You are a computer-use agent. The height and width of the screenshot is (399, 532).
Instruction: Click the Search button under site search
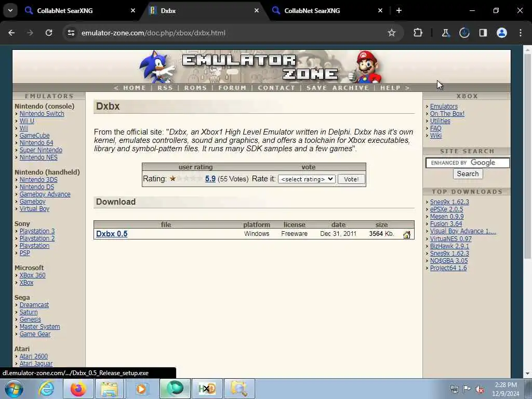(468, 174)
